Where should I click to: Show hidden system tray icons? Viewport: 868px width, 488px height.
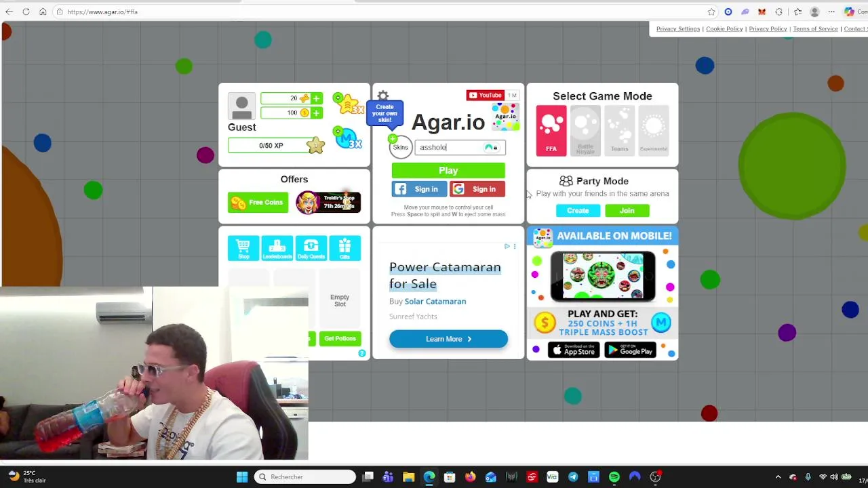(778, 477)
